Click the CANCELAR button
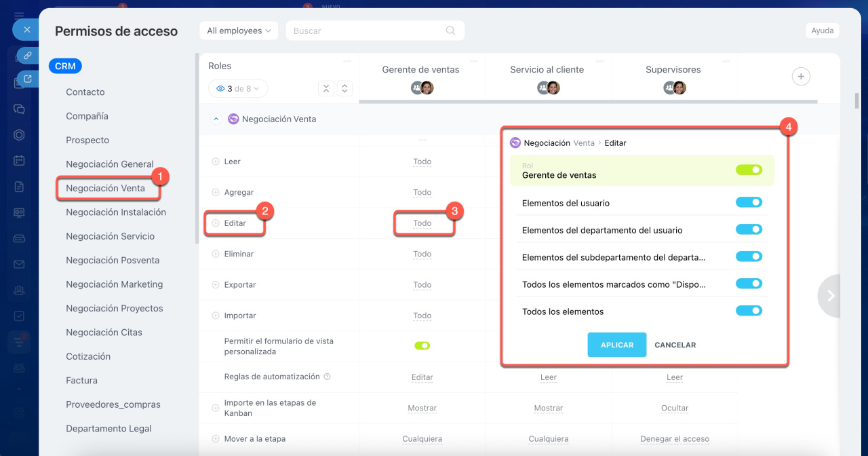 (x=675, y=345)
